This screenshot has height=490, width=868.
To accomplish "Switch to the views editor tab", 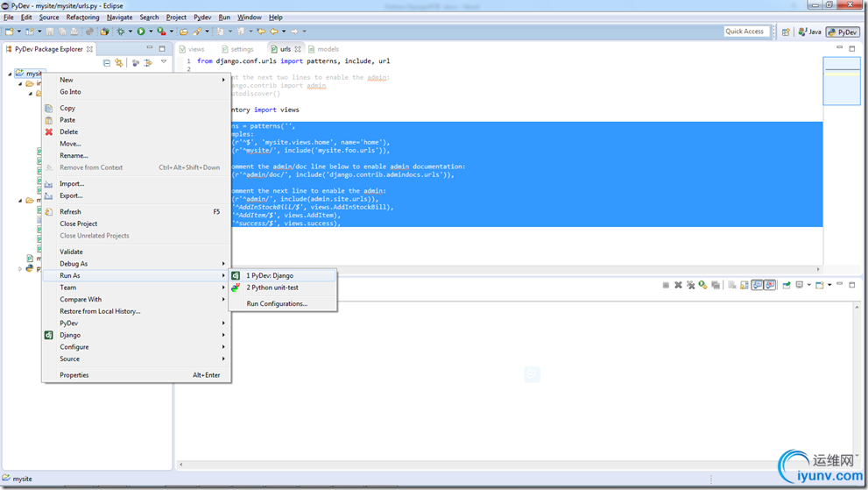I will tap(192, 49).
